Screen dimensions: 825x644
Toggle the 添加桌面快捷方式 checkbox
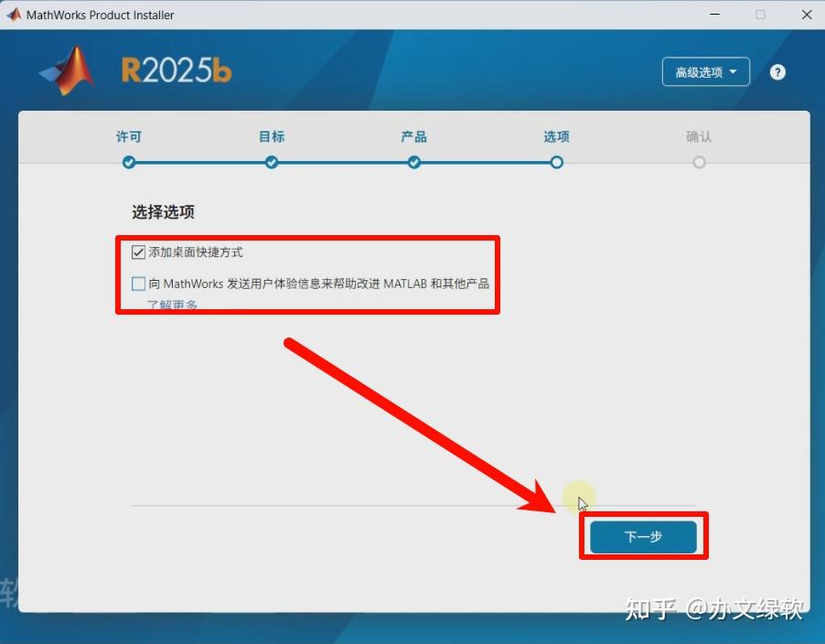click(138, 252)
